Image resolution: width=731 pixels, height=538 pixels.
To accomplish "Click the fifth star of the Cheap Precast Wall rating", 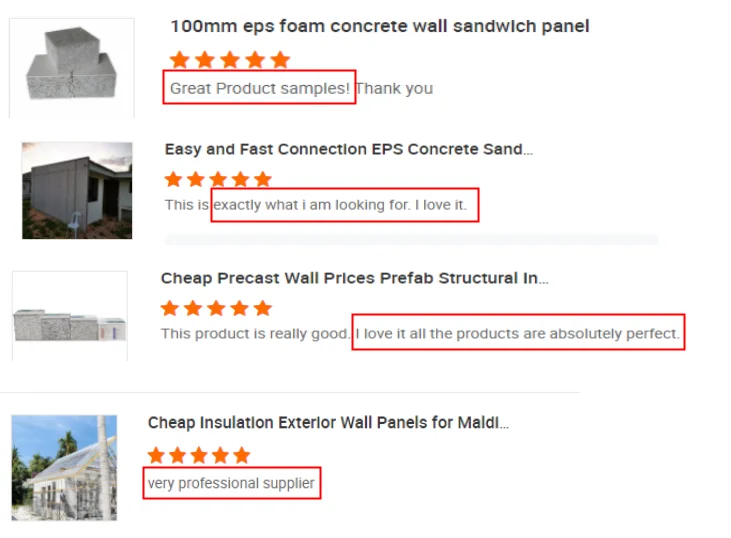I will (x=263, y=308).
